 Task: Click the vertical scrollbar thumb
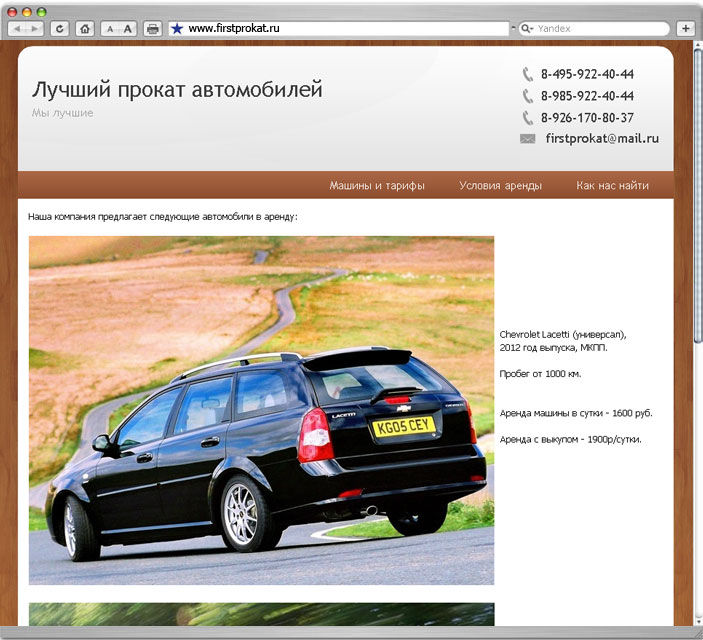pos(698,195)
